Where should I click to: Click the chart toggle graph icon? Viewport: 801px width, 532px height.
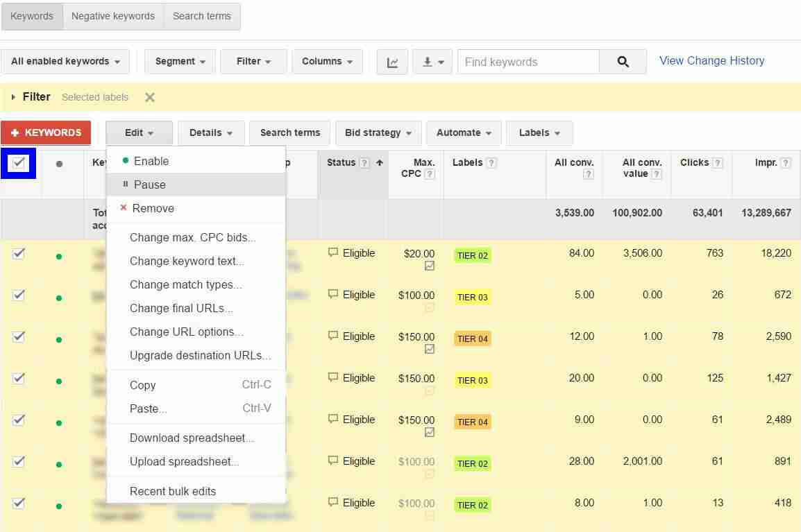pyautogui.click(x=392, y=62)
